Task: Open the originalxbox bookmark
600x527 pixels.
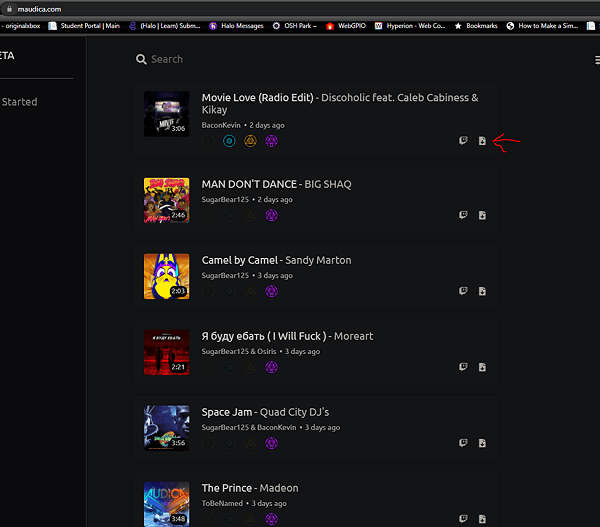Action: tap(21, 26)
